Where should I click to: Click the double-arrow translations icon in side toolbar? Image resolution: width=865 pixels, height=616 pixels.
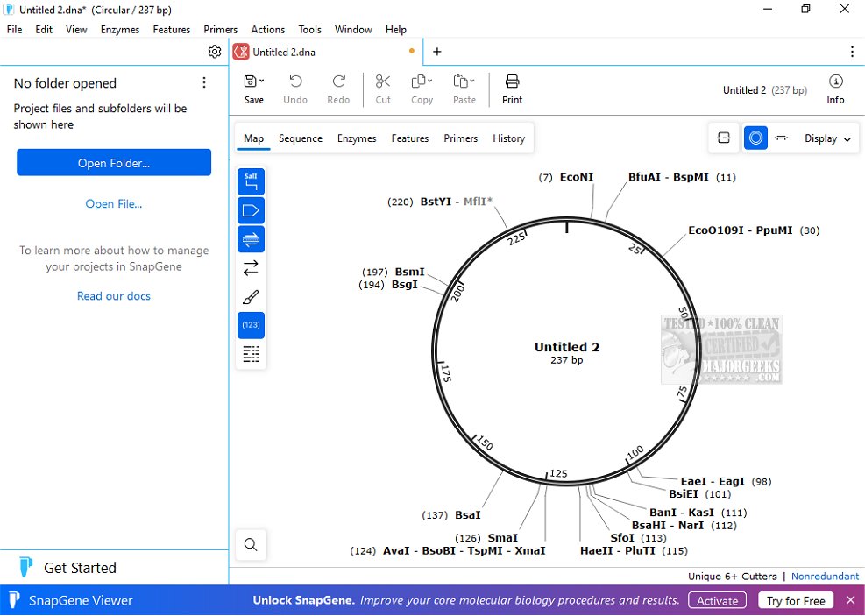(x=251, y=268)
